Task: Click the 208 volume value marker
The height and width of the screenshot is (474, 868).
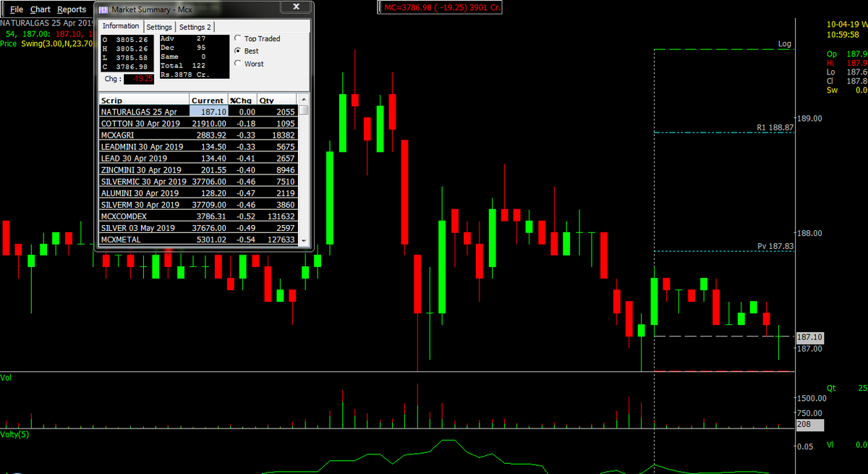Action: pyautogui.click(x=809, y=424)
